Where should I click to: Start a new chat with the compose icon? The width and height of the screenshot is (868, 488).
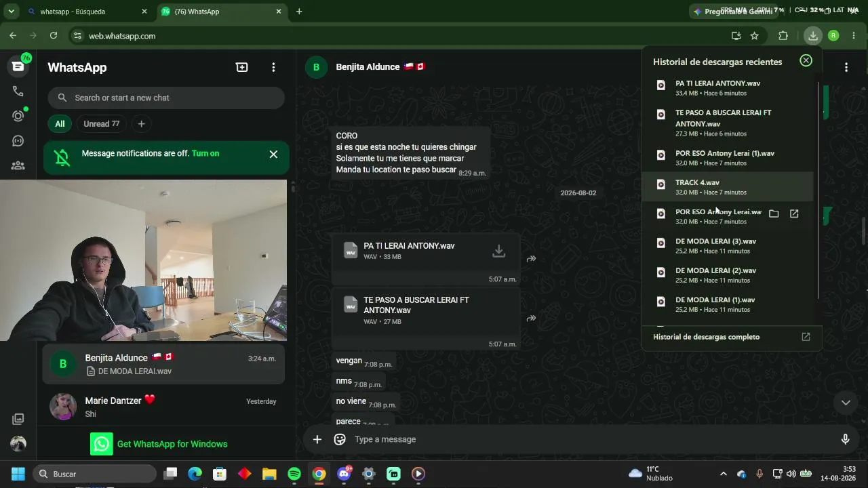[242, 67]
